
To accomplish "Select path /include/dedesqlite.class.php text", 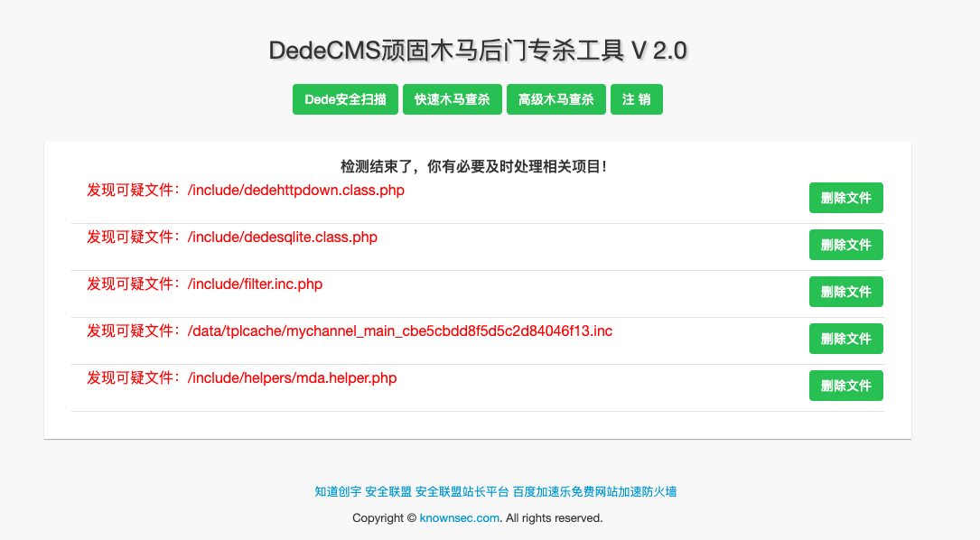I will click(x=282, y=237).
